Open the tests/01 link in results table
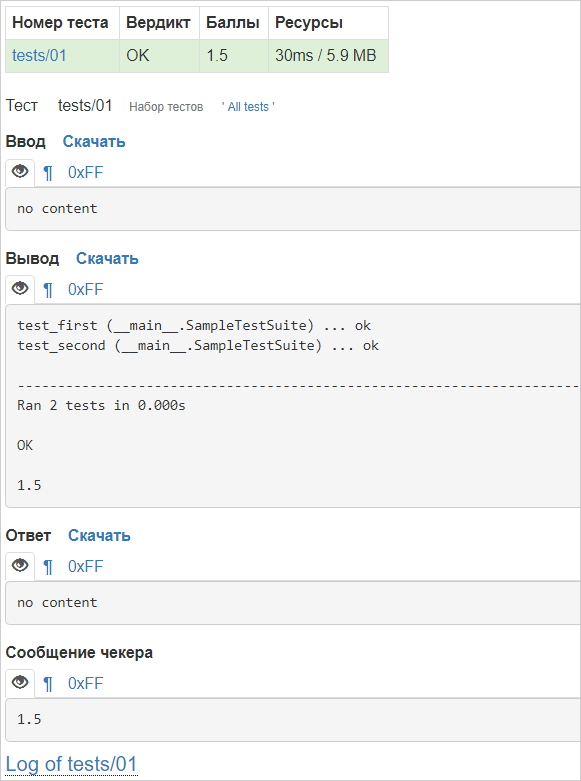Viewport: 581px width, 781px height. pos(39,55)
